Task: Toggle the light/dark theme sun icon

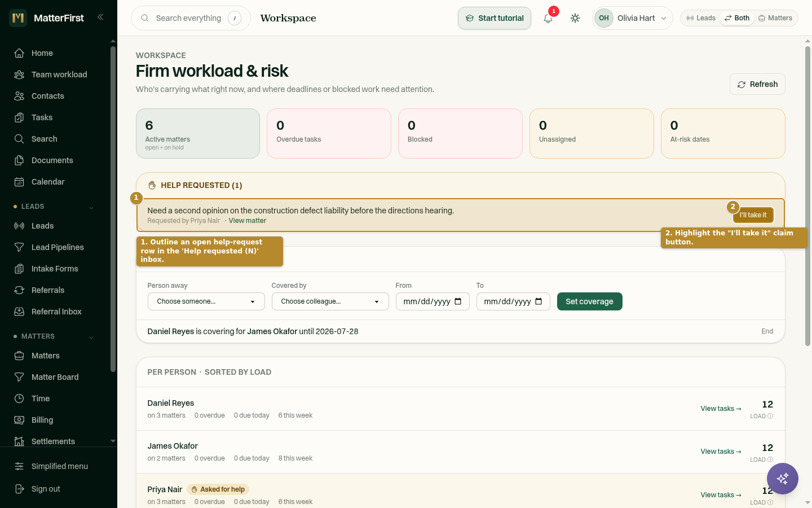Action: coord(575,18)
